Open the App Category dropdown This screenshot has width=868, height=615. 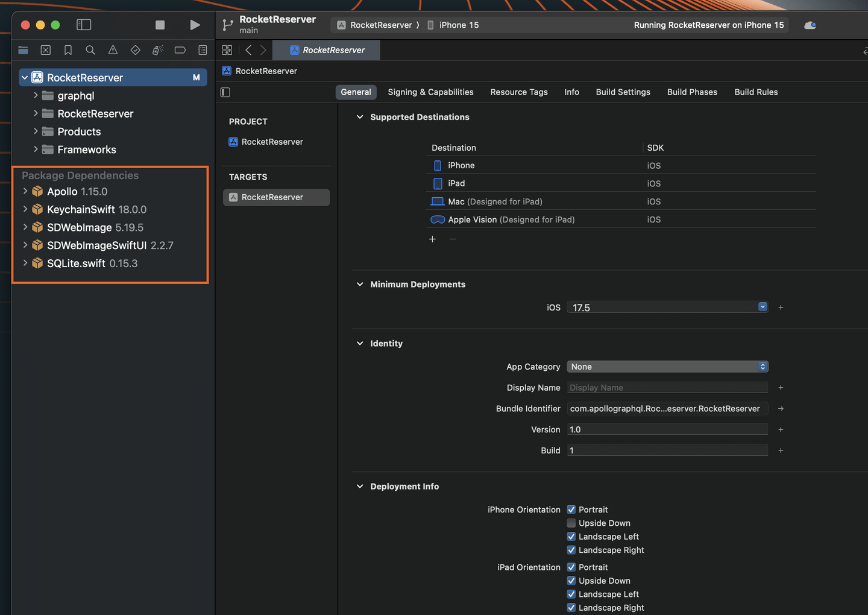(x=667, y=367)
